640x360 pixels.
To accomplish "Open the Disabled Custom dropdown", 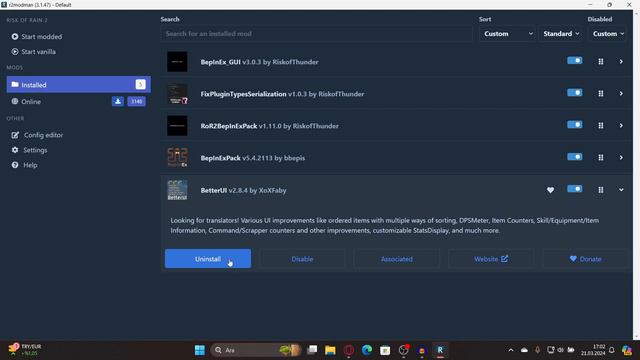I will click(x=607, y=34).
